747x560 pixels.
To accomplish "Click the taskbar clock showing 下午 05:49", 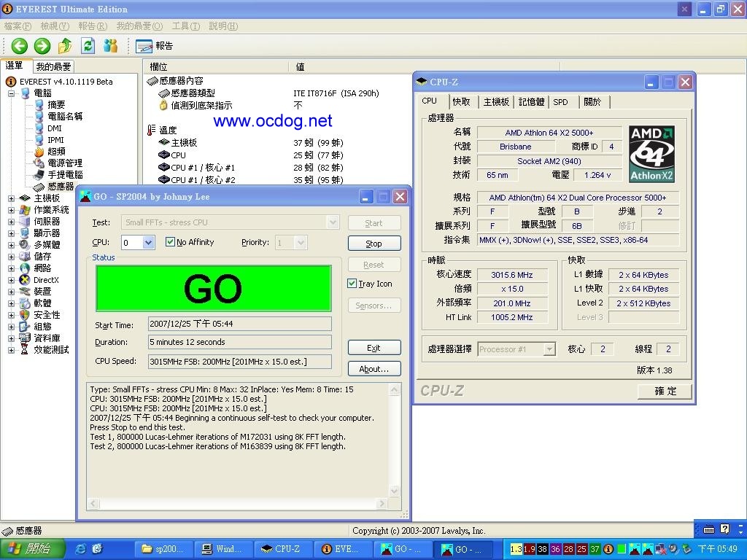I will (718, 549).
